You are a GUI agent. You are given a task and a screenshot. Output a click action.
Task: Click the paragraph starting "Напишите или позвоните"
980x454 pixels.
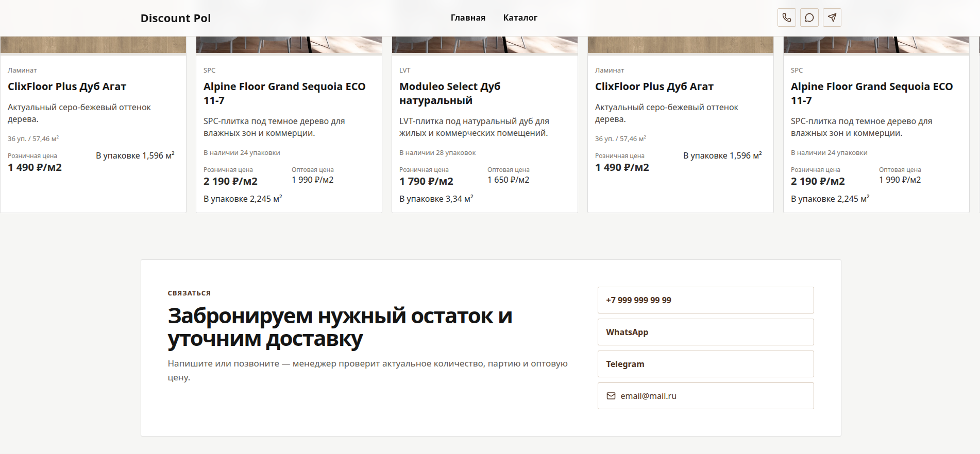pos(367,370)
